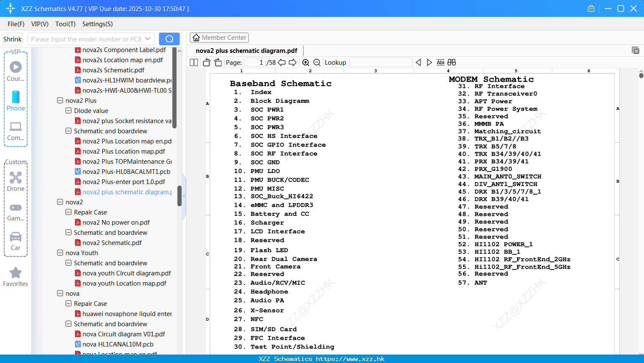Image resolution: width=644 pixels, height=363 pixels.
Task: Open nova2 Plus-enter port 1.0.pdf
Action: coord(124,182)
